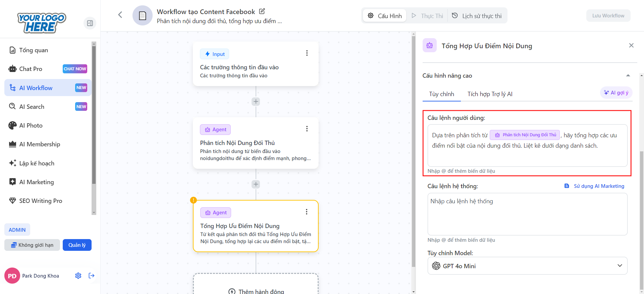The width and height of the screenshot is (644, 294).
Task: Click the AI gợi ý button
Action: point(616,93)
